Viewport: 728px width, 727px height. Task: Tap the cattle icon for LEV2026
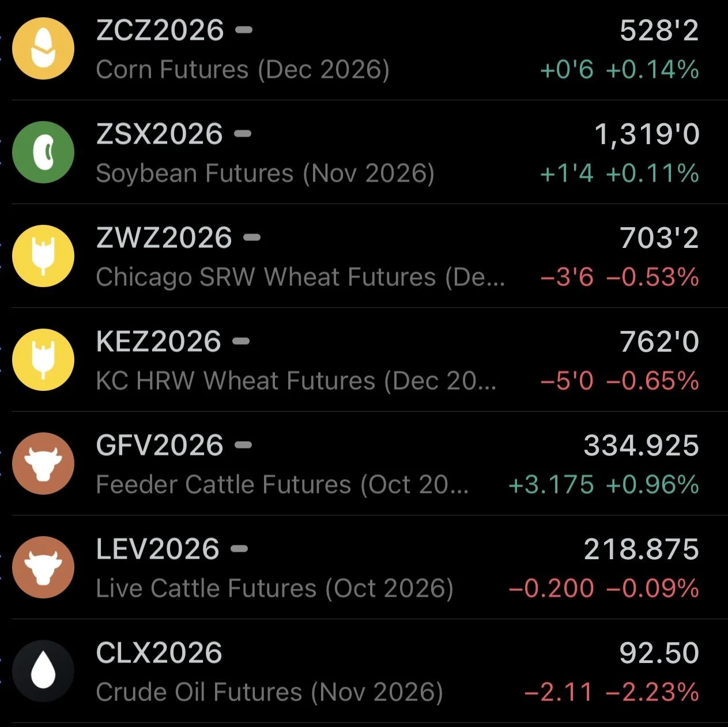pyautogui.click(x=43, y=567)
